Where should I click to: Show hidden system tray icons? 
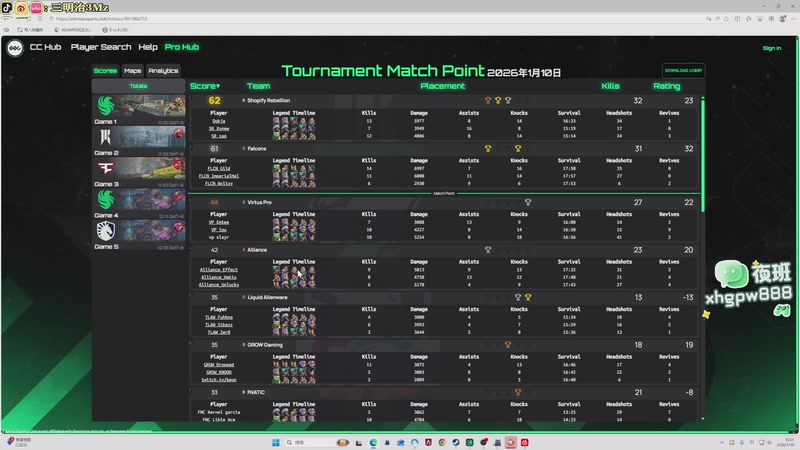coord(721,442)
